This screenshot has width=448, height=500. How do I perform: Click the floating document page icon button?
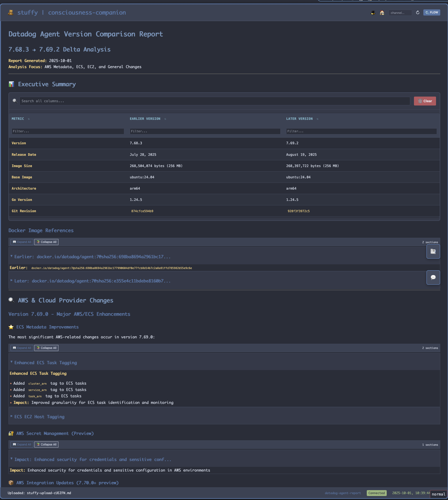(x=433, y=251)
